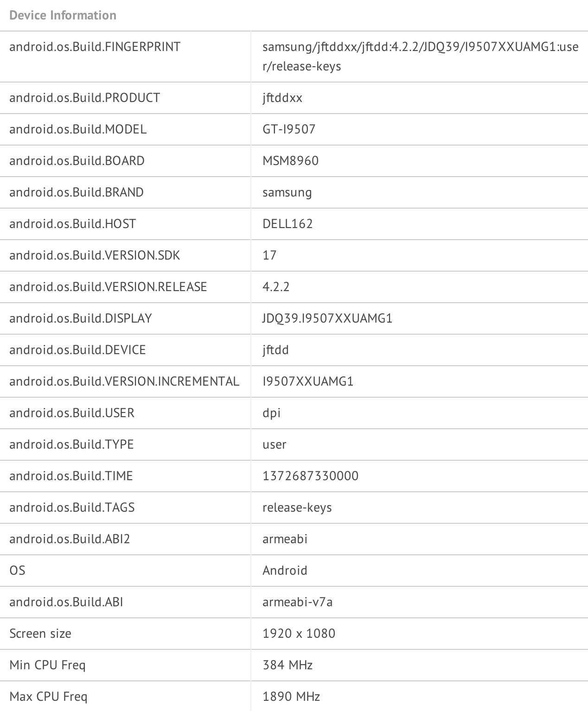Viewport: 588px width, 711px height.
Task: Click the android.os.Build.BRAND label
Action: [x=77, y=192]
